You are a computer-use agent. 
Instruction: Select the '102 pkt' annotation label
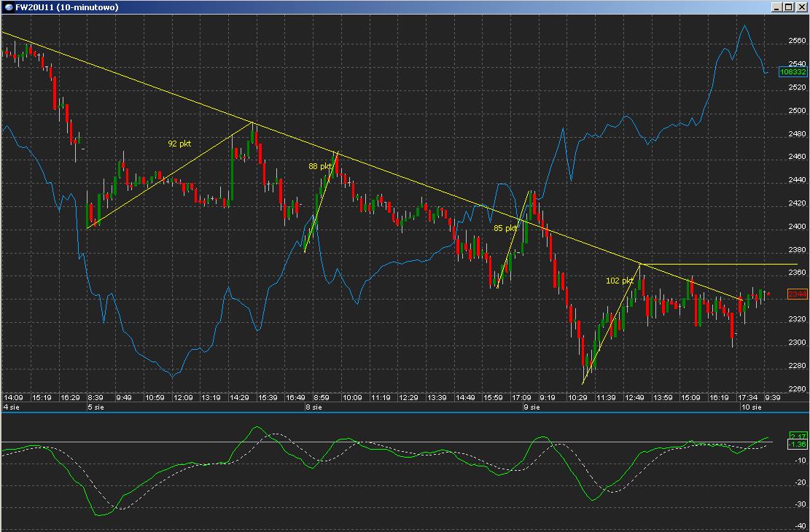point(620,281)
